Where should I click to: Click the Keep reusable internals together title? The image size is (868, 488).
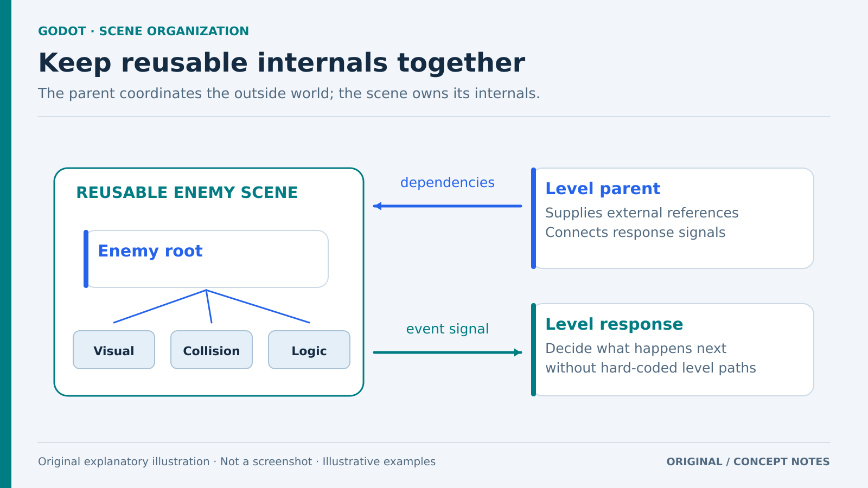[282, 63]
